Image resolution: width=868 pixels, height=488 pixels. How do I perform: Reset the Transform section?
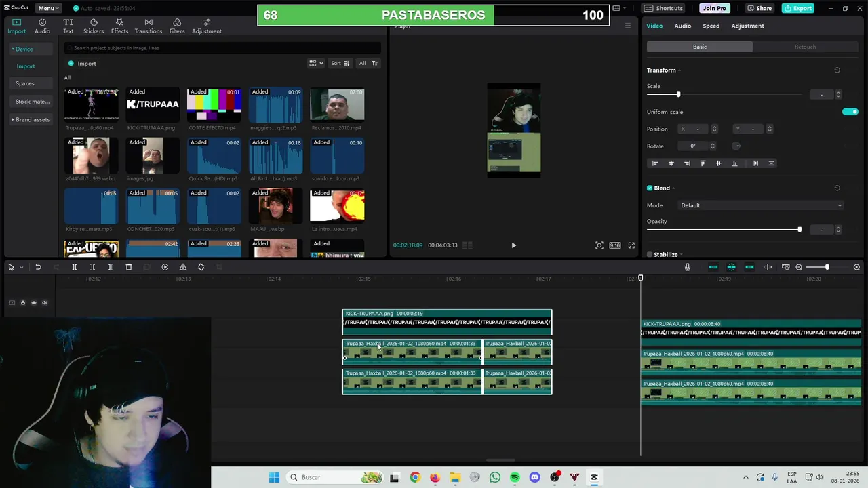pos(837,70)
